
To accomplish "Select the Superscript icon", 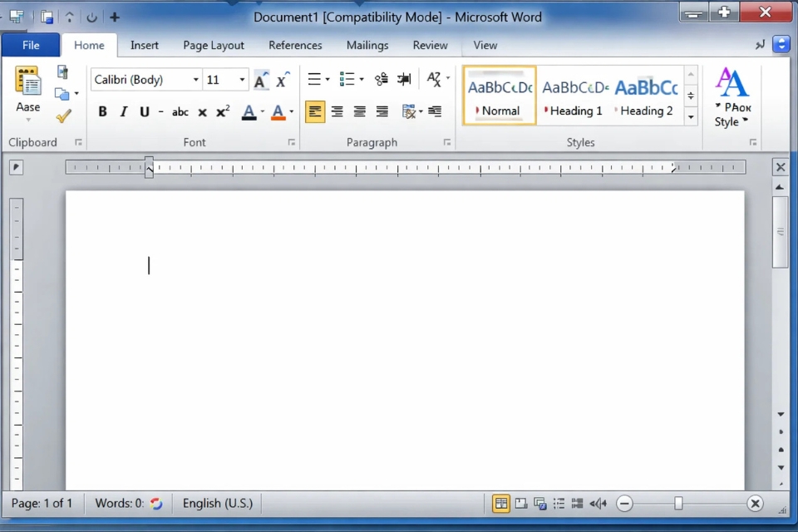I will (x=223, y=111).
